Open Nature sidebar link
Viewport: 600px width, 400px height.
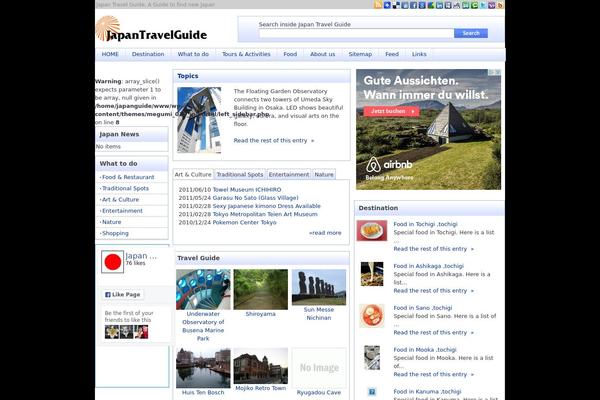pyautogui.click(x=111, y=222)
